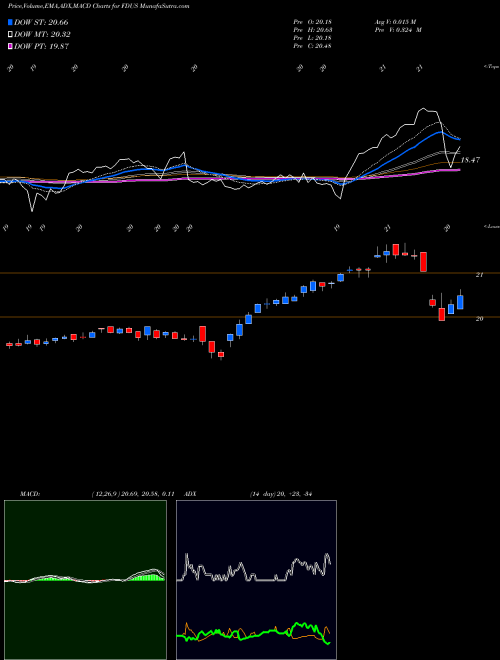This screenshot has height=660, width=500.
Task: Click the 'ADX' panel heading
Action: click(x=191, y=494)
